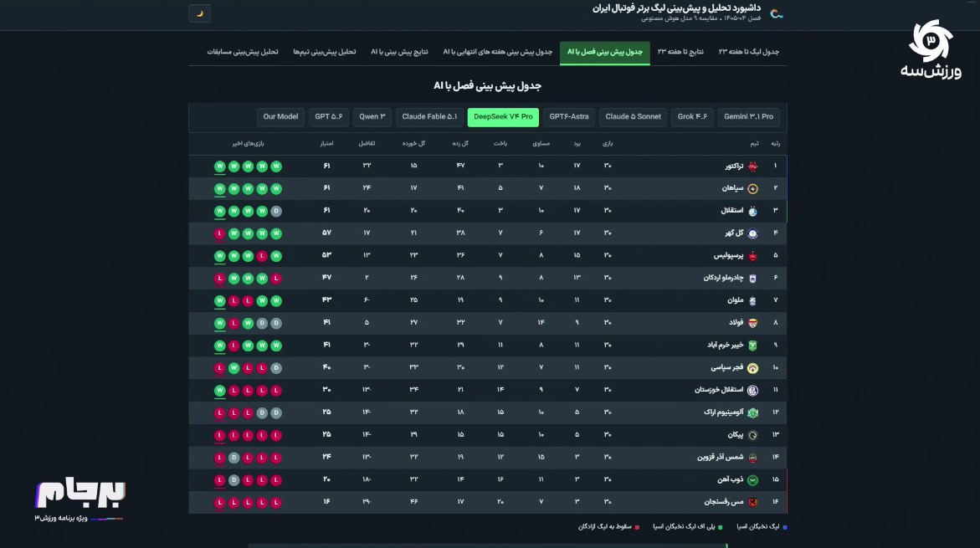Select the Grok 4.6 model

click(692, 117)
